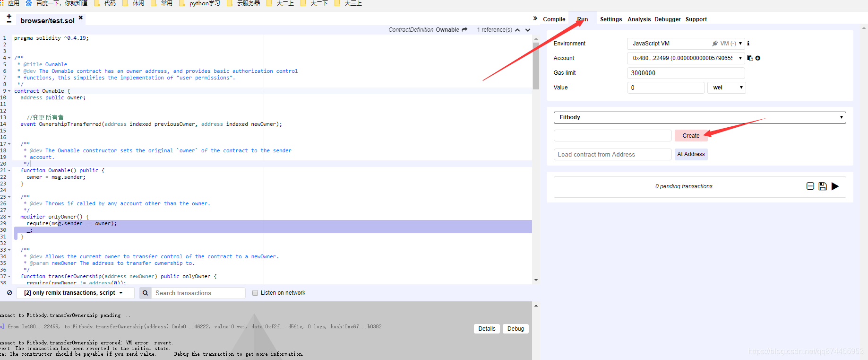This screenshot has width=868, height=360.
Task: Close the browser/test.sol tab
Action: pyautogui.click(x=81, y=18)
